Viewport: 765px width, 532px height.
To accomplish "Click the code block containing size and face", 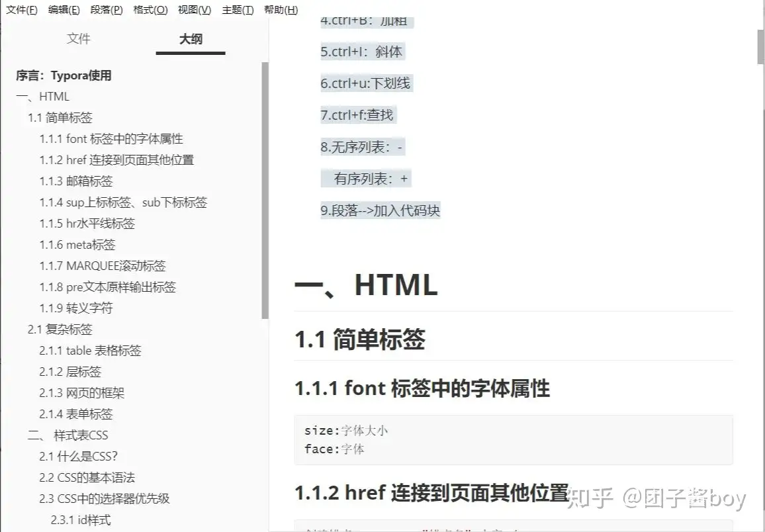I will click(x=514, y=439).
